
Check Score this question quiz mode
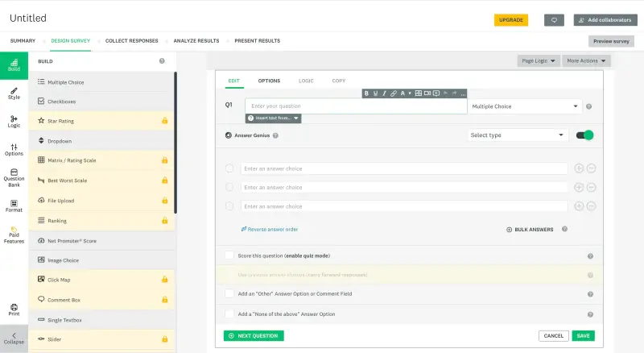coord(229,255)
